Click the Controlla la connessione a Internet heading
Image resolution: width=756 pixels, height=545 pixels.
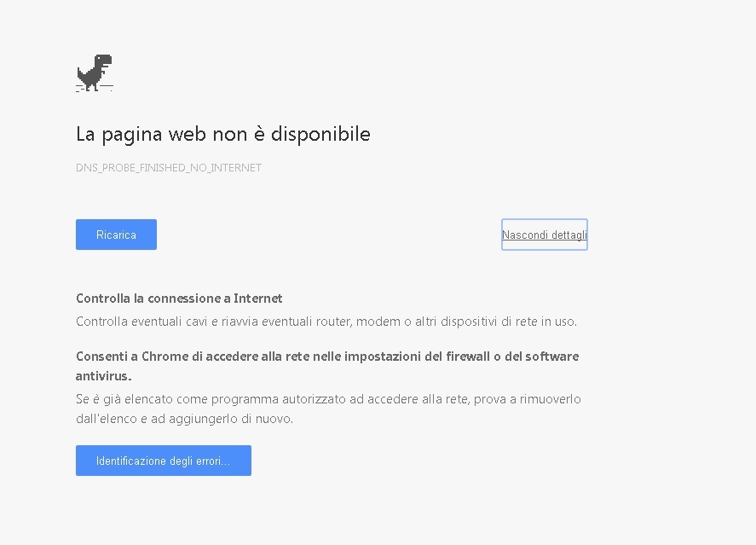(179, 299)
